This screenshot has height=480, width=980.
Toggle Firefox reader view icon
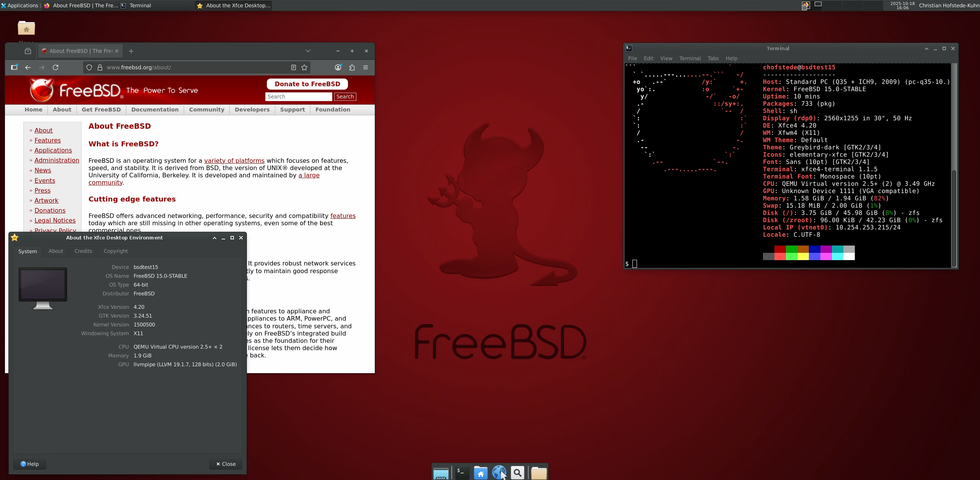click(x=294, y=67)
